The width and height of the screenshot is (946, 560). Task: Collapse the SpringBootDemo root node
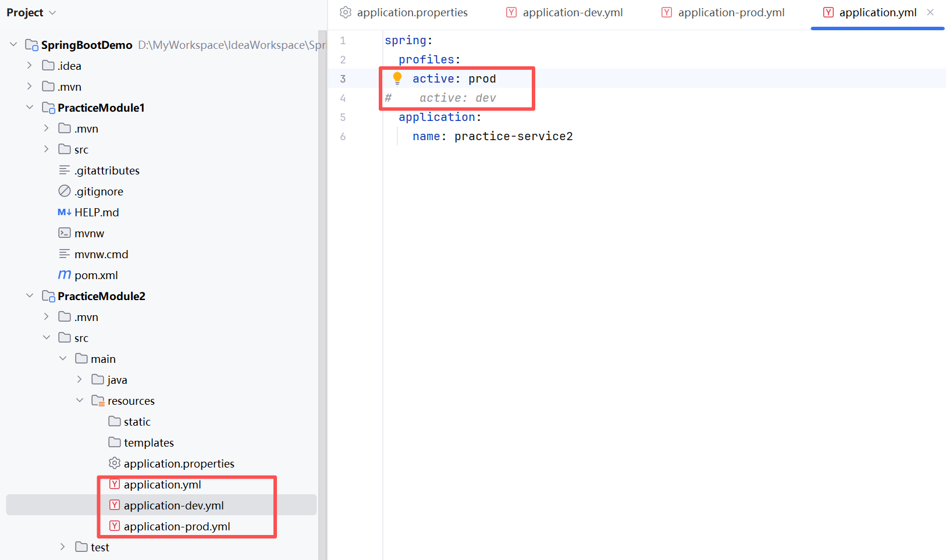pos(13,45)
